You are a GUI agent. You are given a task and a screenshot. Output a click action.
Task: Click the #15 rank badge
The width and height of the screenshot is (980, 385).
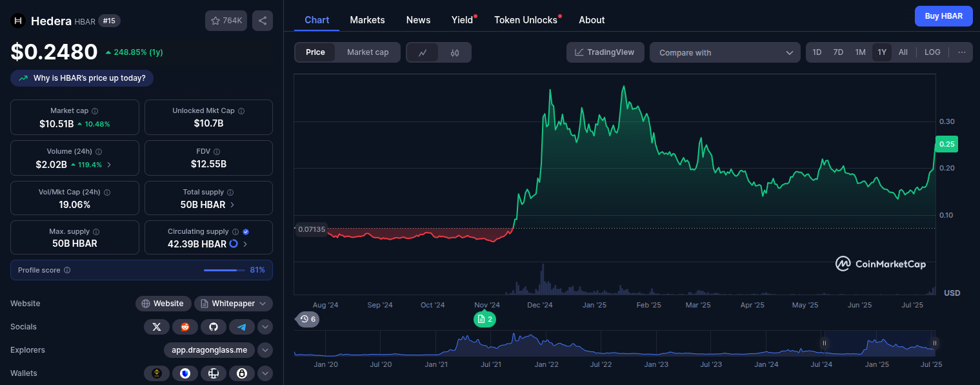(109, 21)
